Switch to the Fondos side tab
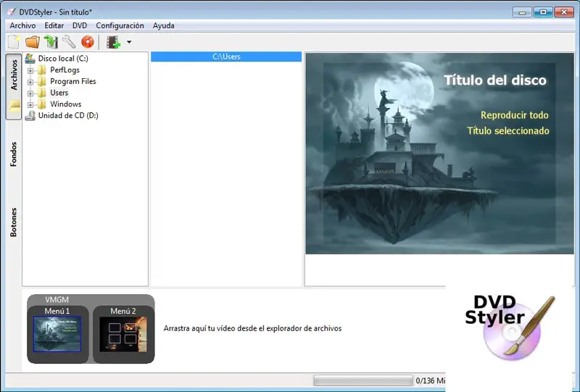Viewport: 580px width, 392px height. (14, 154)
